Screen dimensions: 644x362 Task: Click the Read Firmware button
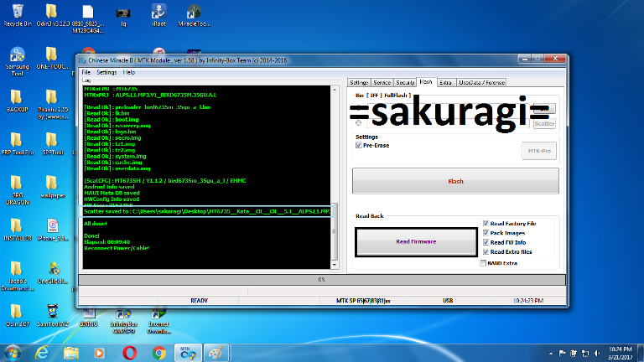416,241
